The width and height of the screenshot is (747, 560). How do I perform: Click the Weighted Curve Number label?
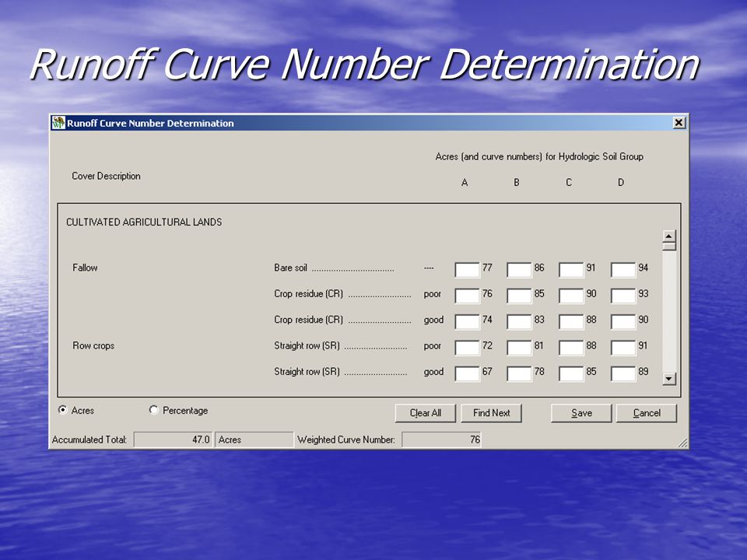346,439
